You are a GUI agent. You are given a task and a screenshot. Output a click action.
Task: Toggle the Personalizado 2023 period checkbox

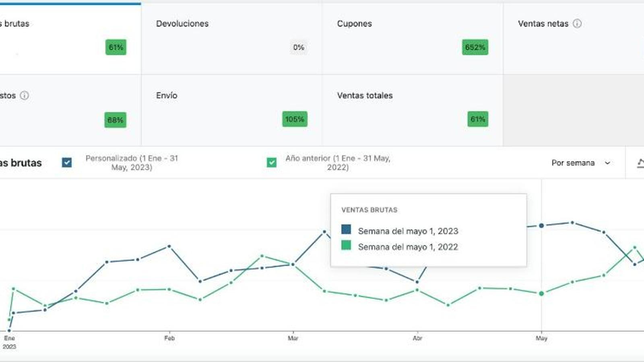(x=67, y=162)
